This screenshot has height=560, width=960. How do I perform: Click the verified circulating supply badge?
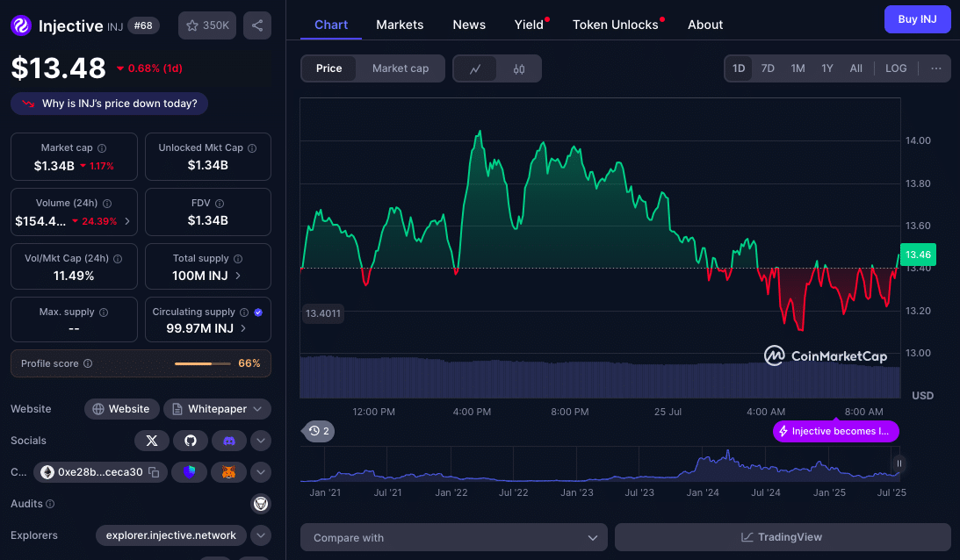click(258, 312)
